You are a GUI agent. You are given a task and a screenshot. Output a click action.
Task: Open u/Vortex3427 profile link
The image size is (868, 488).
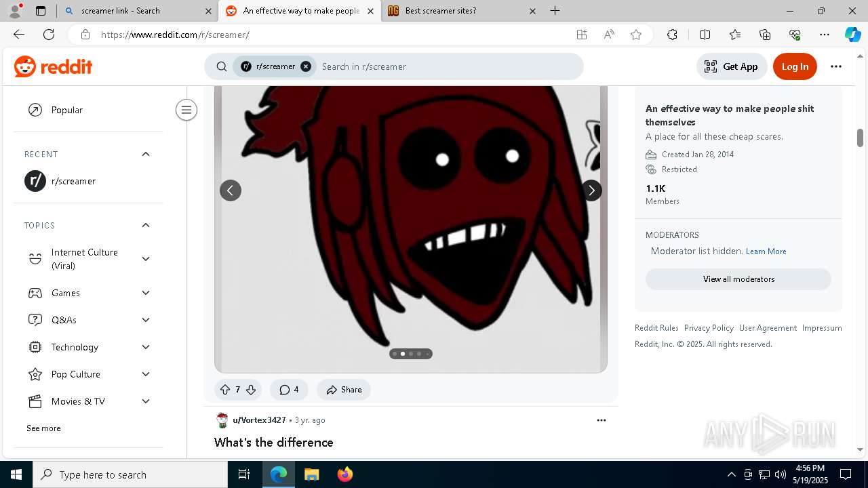259,420
